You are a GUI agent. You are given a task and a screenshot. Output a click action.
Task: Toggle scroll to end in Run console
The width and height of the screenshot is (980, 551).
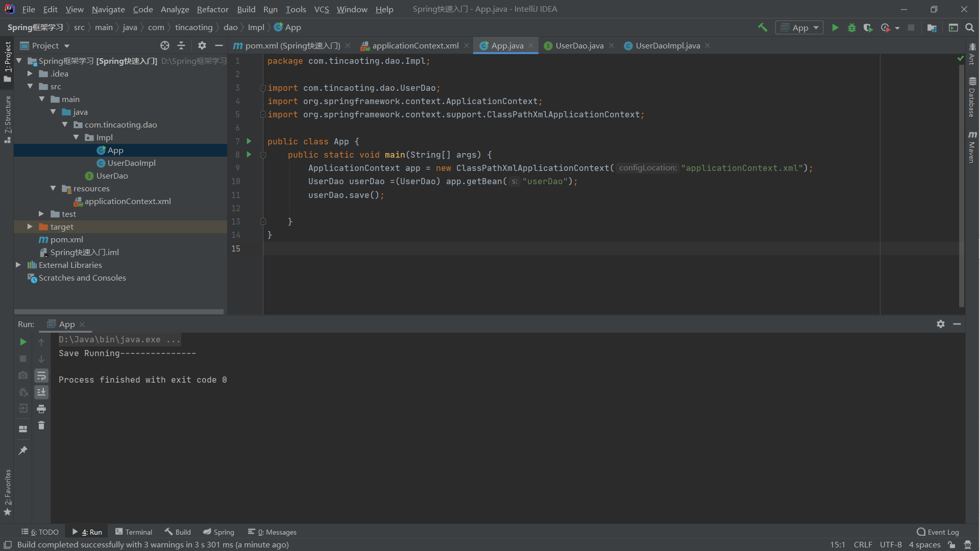(x=41, y=392)
